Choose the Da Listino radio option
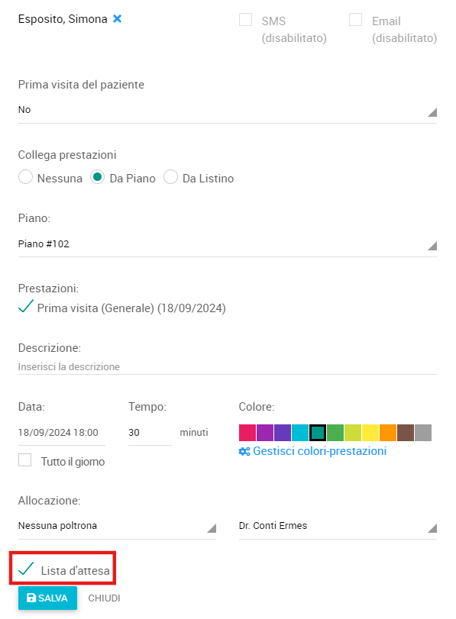Viewport: 456px width, 619px height. (x=171, y=177)
